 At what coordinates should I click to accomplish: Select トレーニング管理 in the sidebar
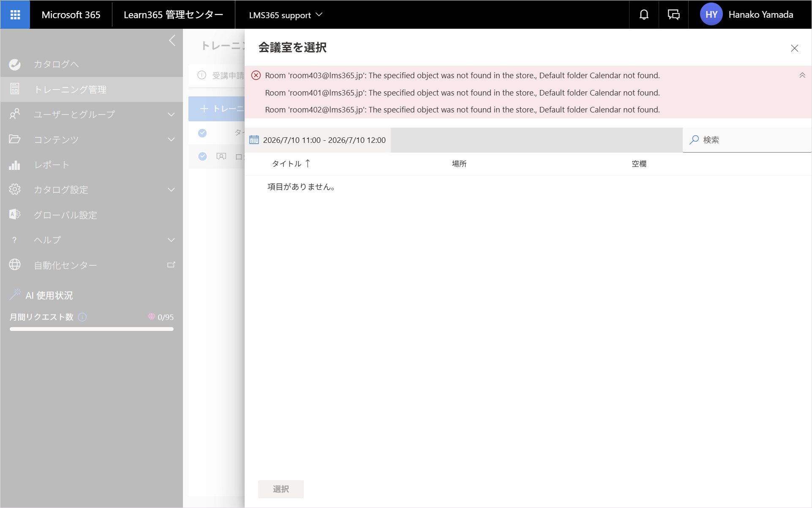coord(92,90)
